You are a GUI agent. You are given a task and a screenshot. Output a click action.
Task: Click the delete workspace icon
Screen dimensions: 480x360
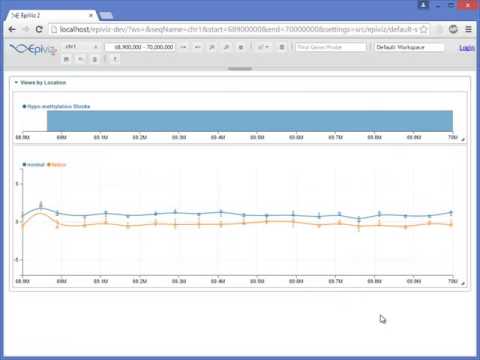tap(95, 59)
